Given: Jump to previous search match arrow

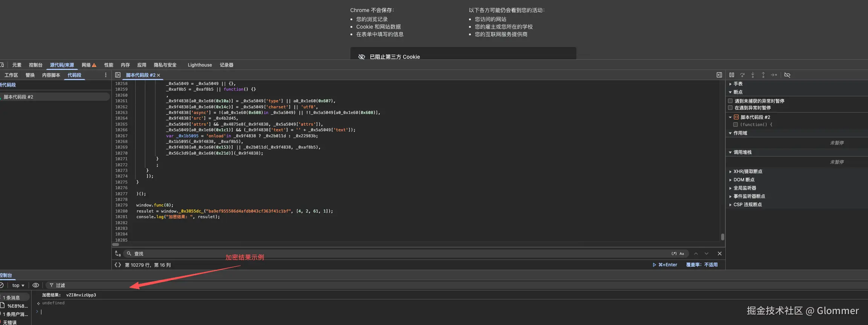Looking at the screenshot, I should pyautogui.click(x=696, y=254).
